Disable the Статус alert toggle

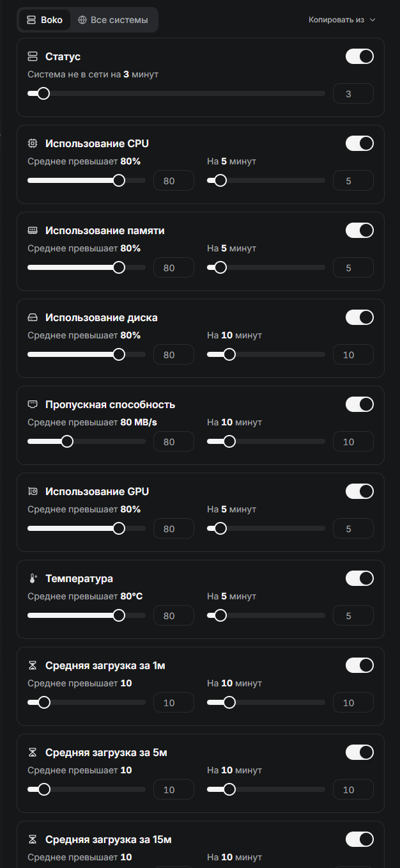tap(359, 56)
